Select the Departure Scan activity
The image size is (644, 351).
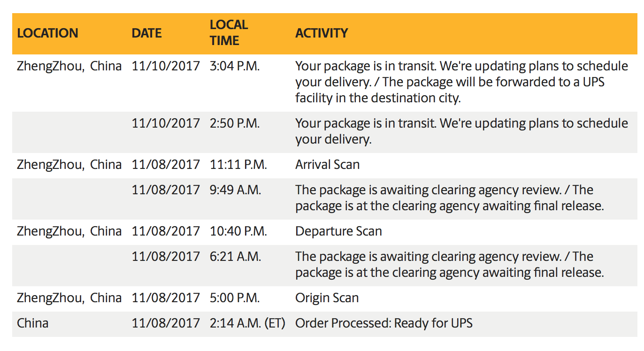pos(338,231)
